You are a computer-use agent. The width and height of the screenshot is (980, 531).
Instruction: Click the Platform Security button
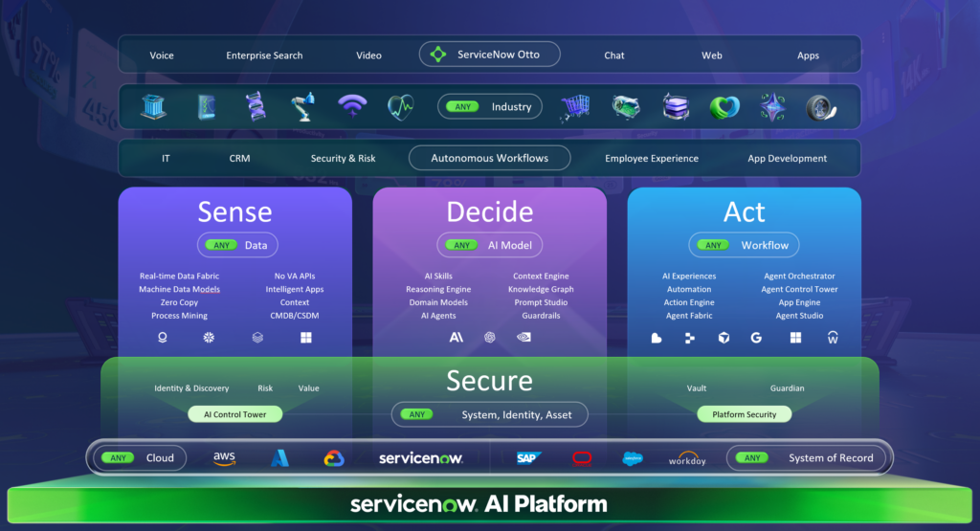click(x=745, y=414)
